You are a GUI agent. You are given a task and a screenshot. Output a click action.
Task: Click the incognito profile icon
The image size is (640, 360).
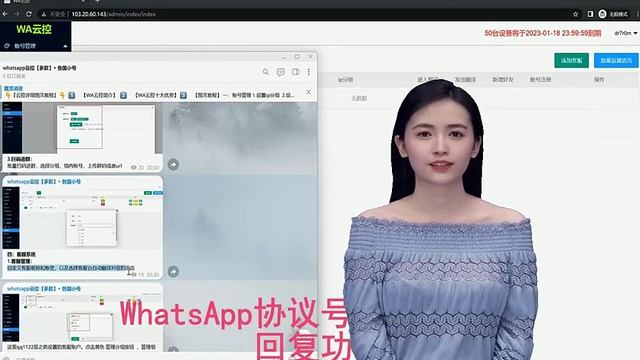(602, 14)
